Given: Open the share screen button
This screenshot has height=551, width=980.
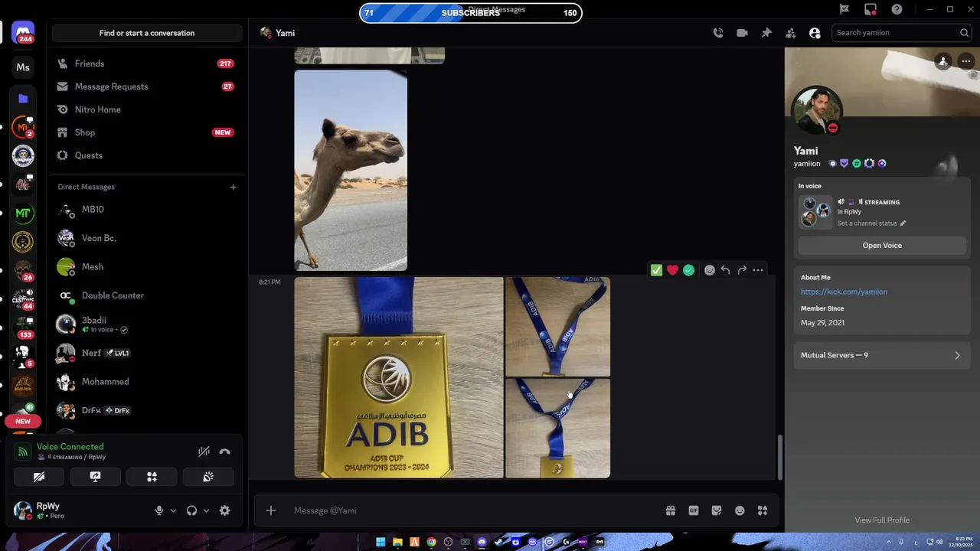Looking at the screenshot, I should [x=95, y=477].
